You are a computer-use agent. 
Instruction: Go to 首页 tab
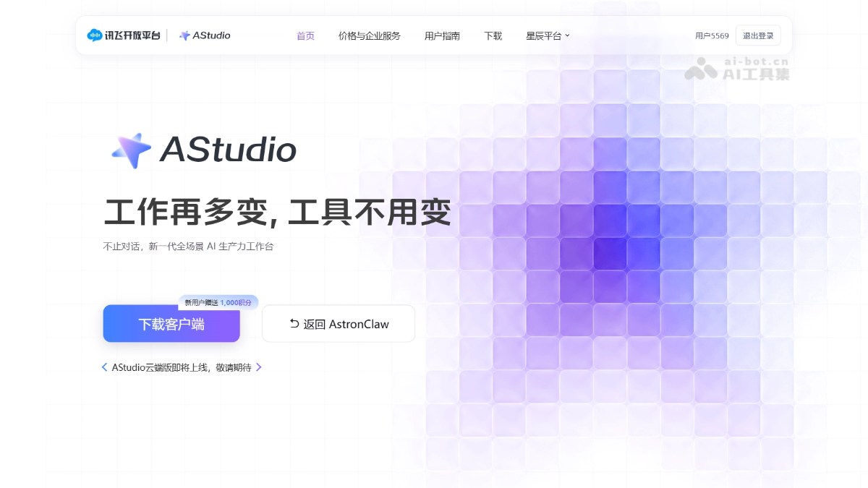point(305,35)
